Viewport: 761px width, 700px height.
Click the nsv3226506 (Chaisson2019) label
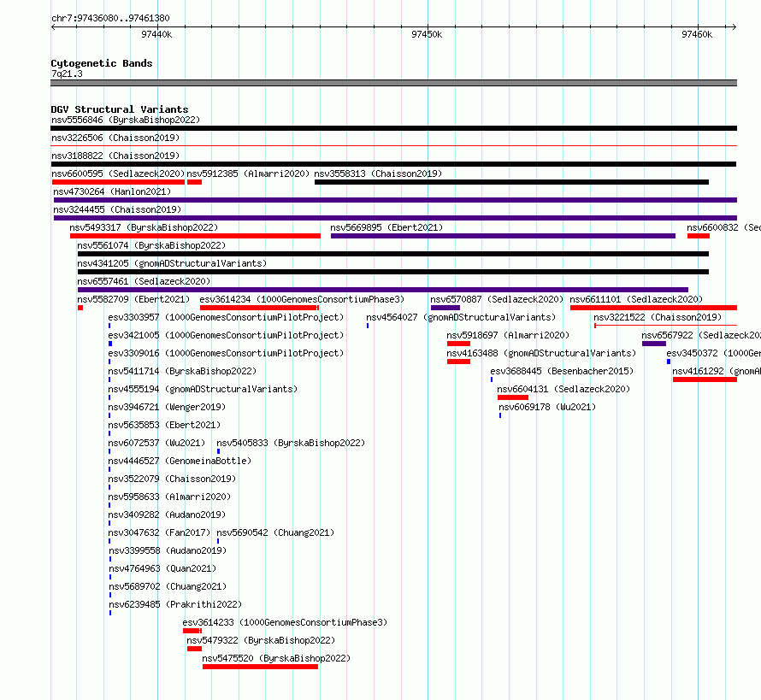(x=115, y=138)
